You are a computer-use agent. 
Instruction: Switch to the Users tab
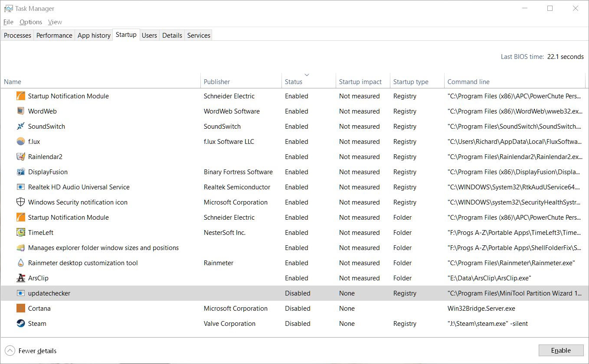(x=149, y=36)
